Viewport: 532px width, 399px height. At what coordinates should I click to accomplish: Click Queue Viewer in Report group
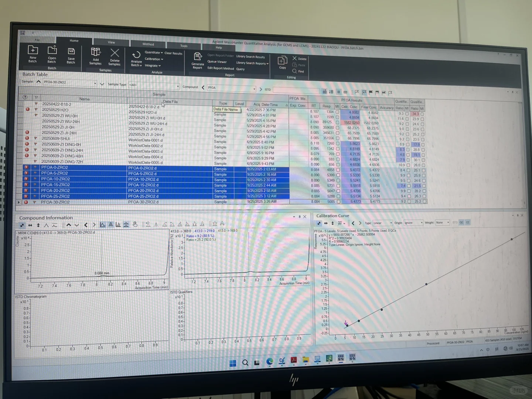(x=217, y=62)
